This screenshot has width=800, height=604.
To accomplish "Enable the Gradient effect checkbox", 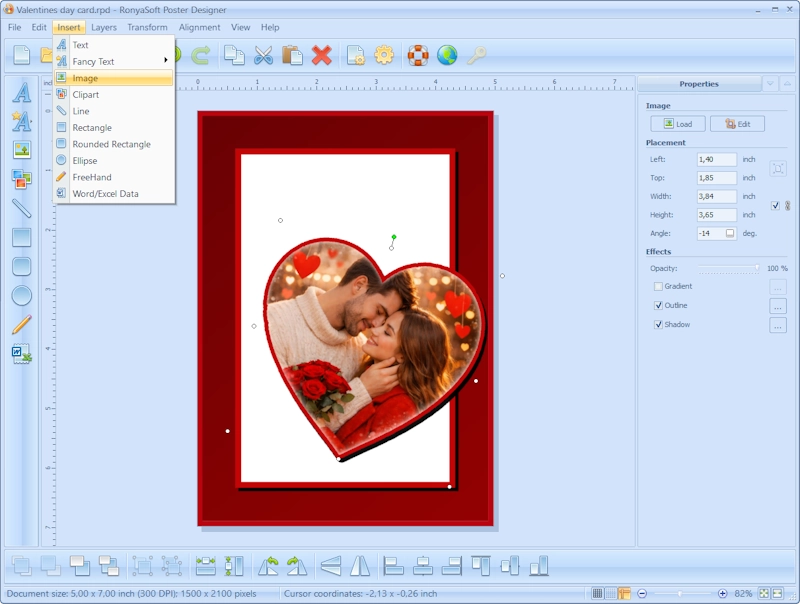I will click(660, 287).
